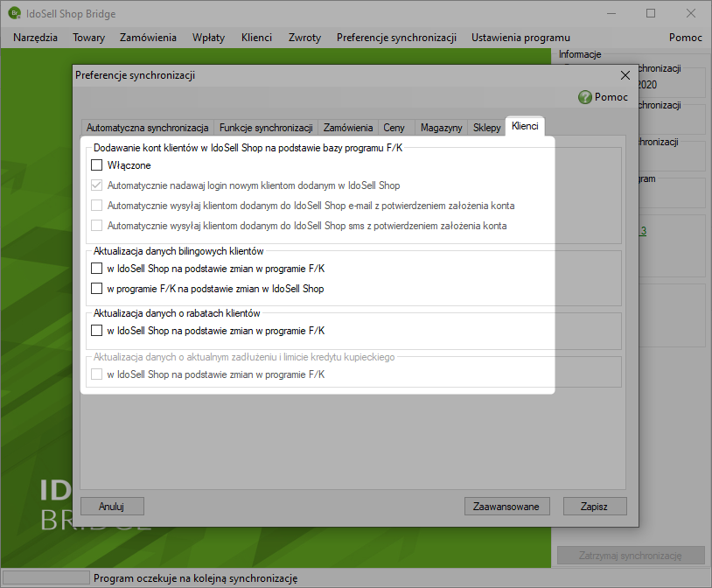This screenshot has height=588, width=712.
Task: Enable billing data update in programie F/K
Action: click(97, 289)
